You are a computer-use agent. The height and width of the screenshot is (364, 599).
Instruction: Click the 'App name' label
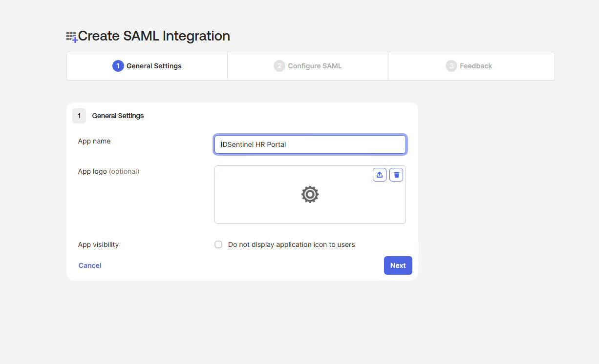tap(94, 141)
